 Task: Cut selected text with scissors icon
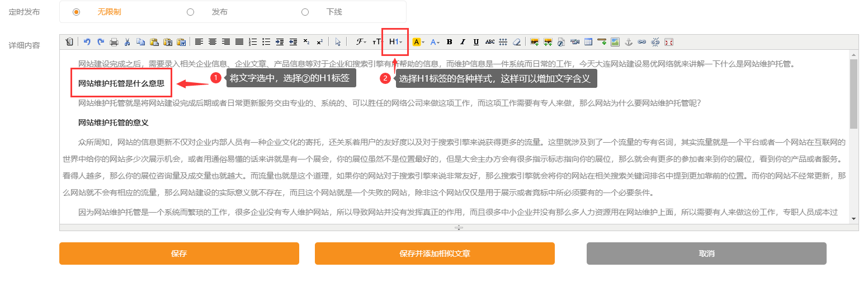point(127,42)
